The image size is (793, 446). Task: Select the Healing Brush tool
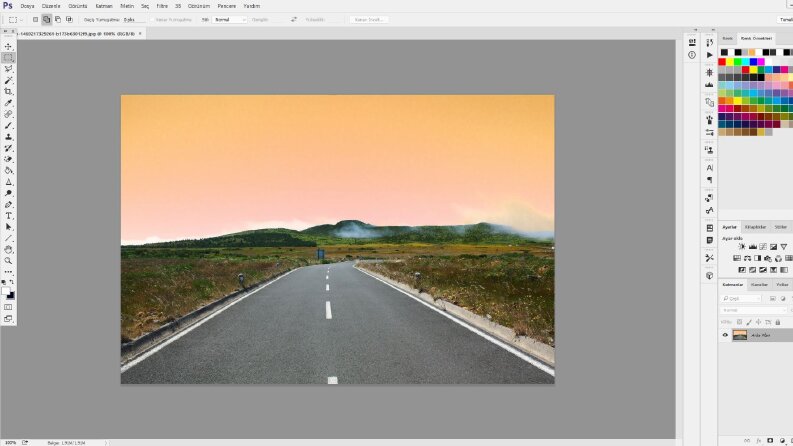[8, 114]
